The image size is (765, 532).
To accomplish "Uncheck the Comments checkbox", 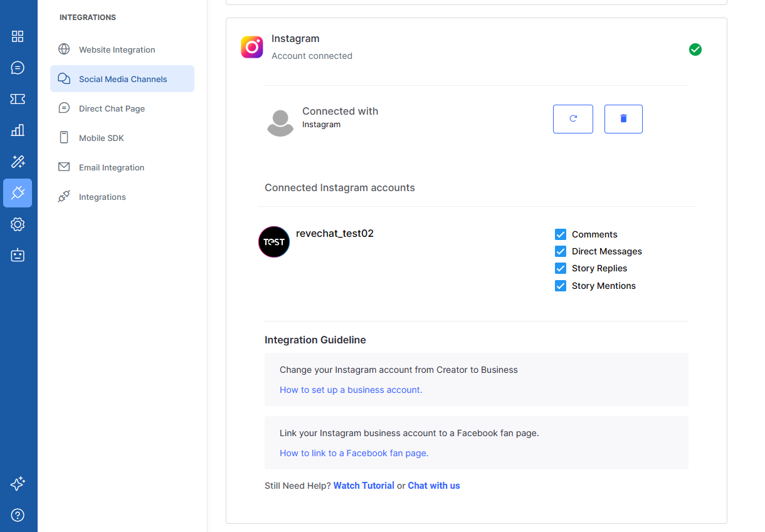I will [x=561, y=234].
